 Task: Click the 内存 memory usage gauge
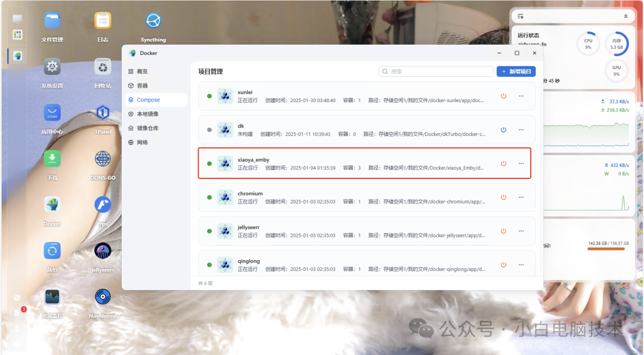[617, 44]
